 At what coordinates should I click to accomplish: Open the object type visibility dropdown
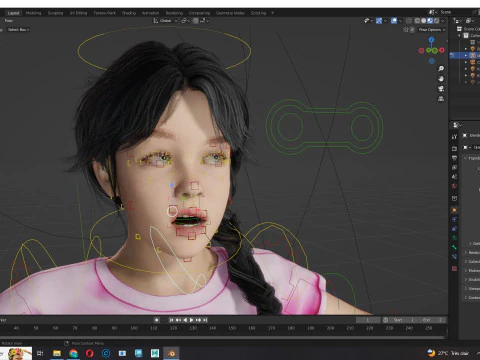click(x=368, y=21)
